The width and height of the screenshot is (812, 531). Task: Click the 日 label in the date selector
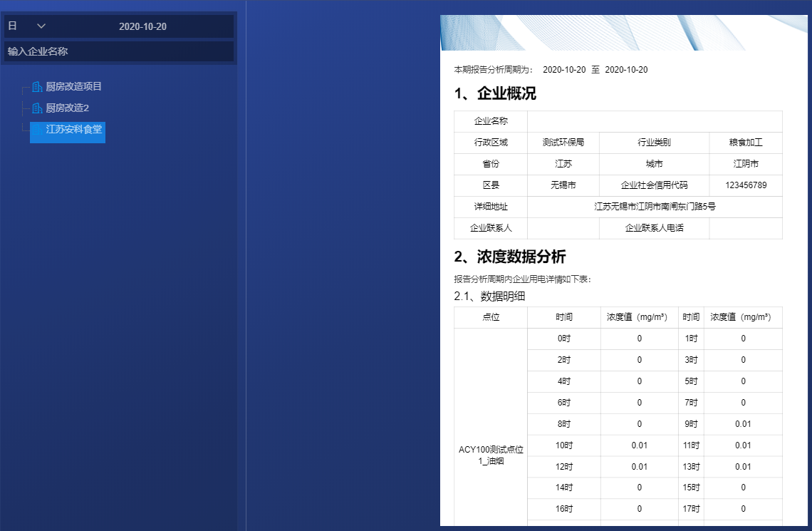(12, 25)
